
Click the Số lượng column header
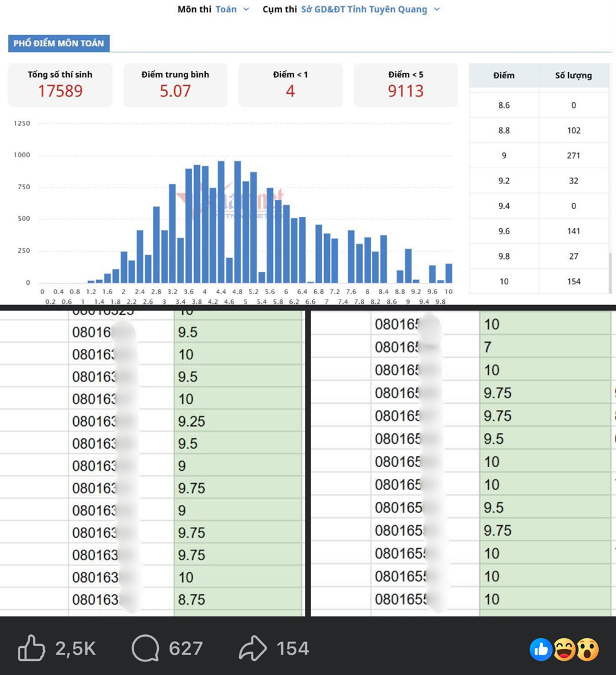pyautogui.click(x=573, y=75)
